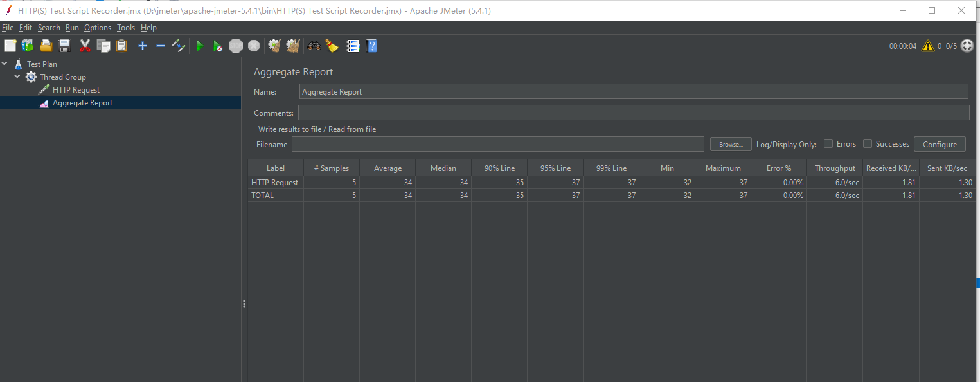Screen dimensions: 980x382
Task: Click the Cut scissors icon
Action: point(85,46)
